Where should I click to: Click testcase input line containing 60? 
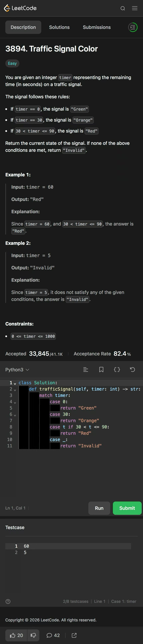[26, 546]
